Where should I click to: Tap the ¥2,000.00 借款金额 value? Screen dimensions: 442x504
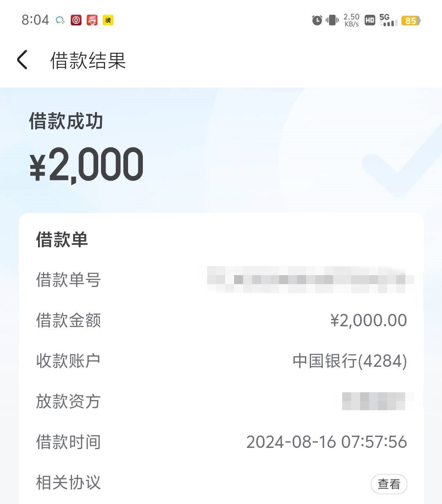point(369,321)
